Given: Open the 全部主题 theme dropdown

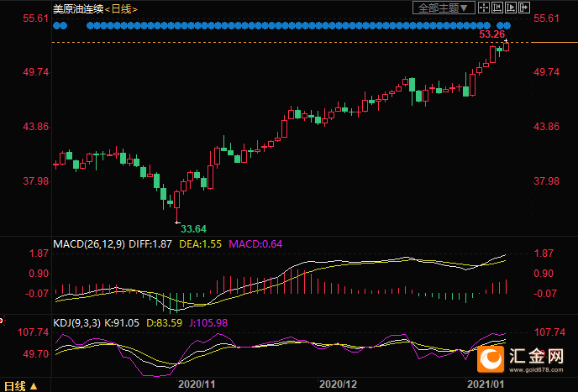Looking at the screenshot, I should [444, 8].
